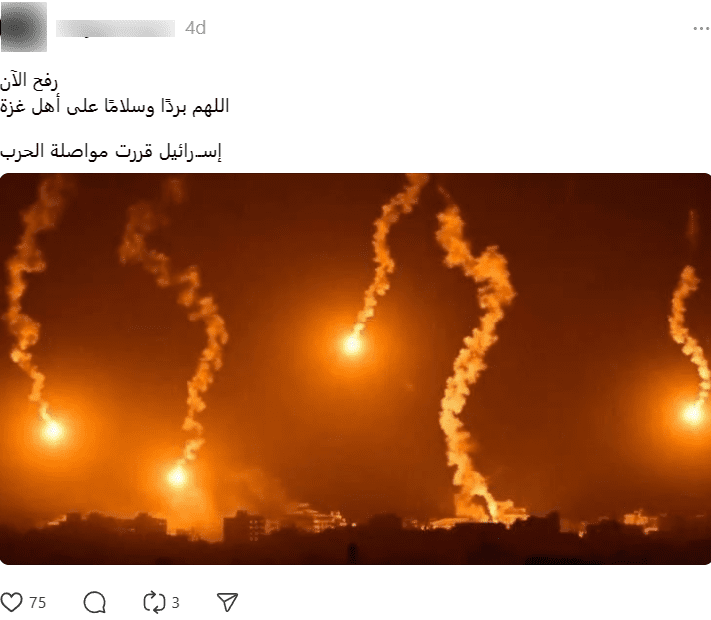View reposts via the 3 count

[175, 603]
